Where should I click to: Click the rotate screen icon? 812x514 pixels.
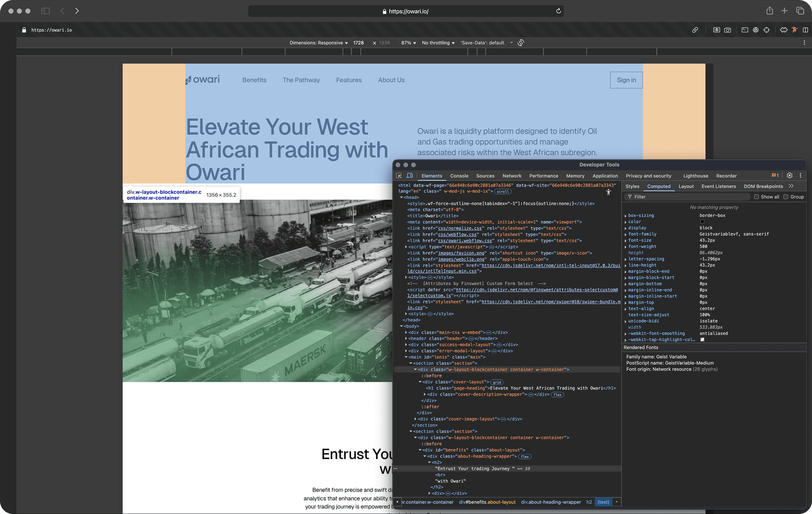pos(521,43)
